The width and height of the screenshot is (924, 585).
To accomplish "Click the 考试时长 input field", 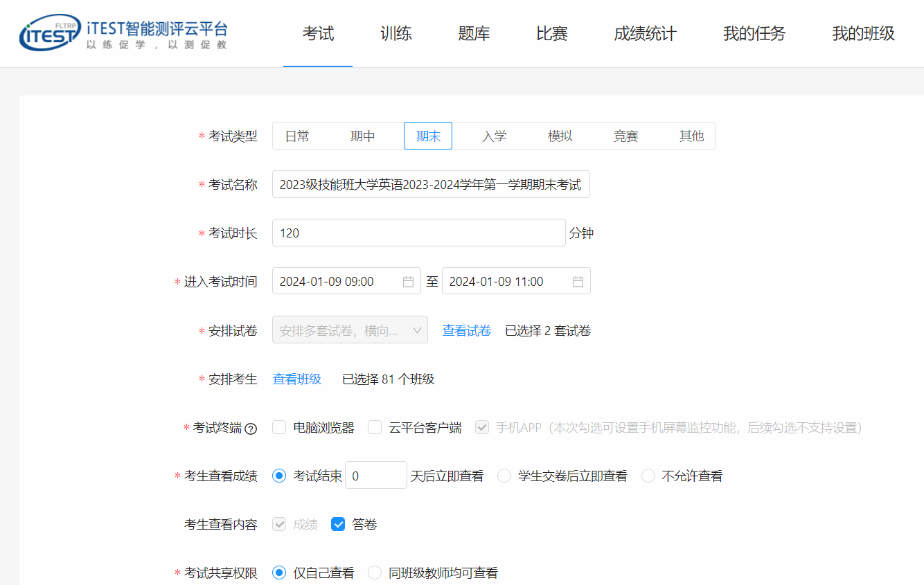I will (418, 233).
